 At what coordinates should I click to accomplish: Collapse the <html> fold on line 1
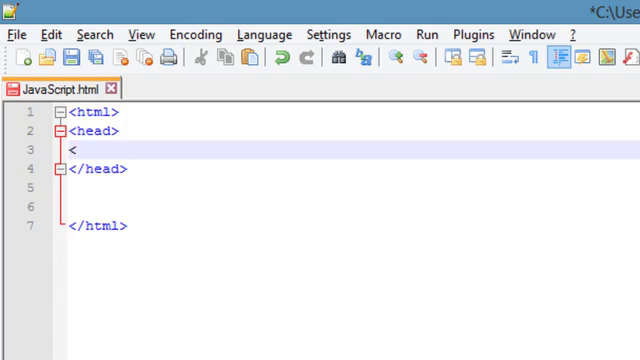coord(60,112)
